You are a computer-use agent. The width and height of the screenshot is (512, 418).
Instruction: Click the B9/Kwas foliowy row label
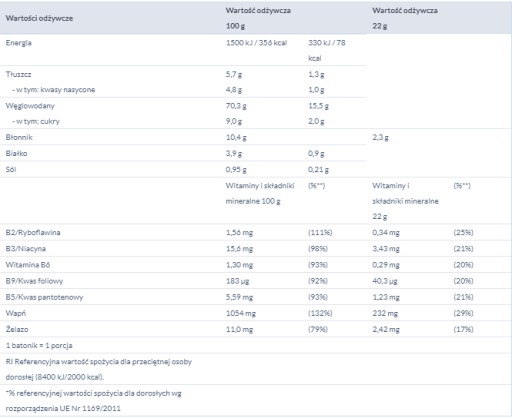click(34, 281)
